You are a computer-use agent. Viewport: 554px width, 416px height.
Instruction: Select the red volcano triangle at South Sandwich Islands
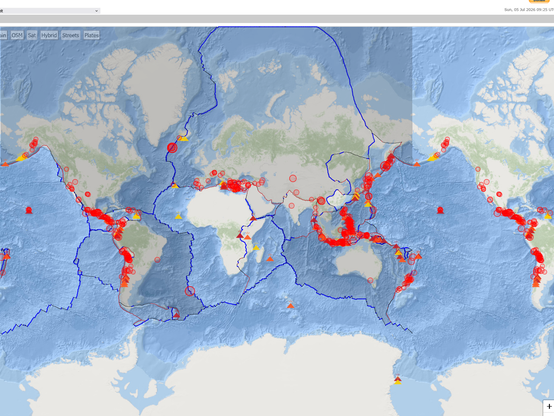pos(176,315)
